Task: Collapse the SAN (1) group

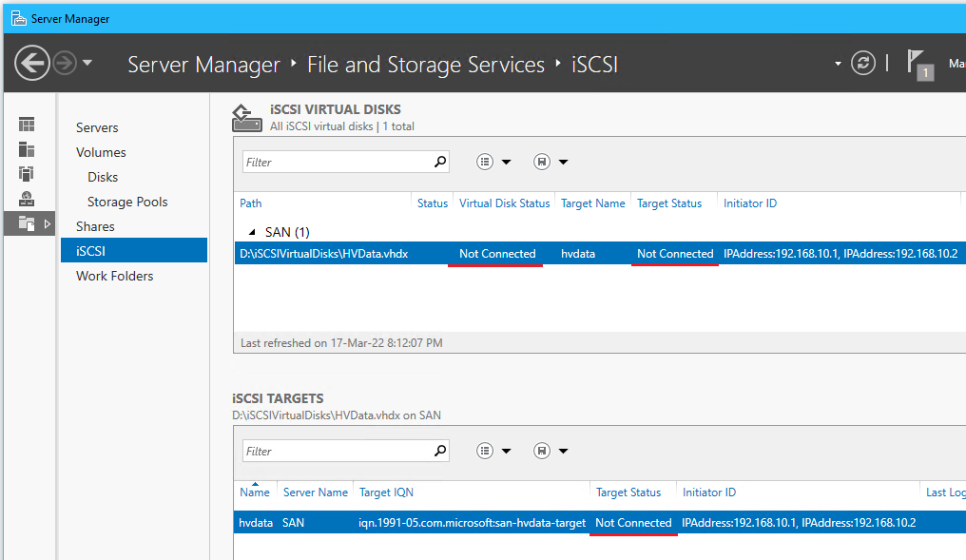Action: [252, 232]
